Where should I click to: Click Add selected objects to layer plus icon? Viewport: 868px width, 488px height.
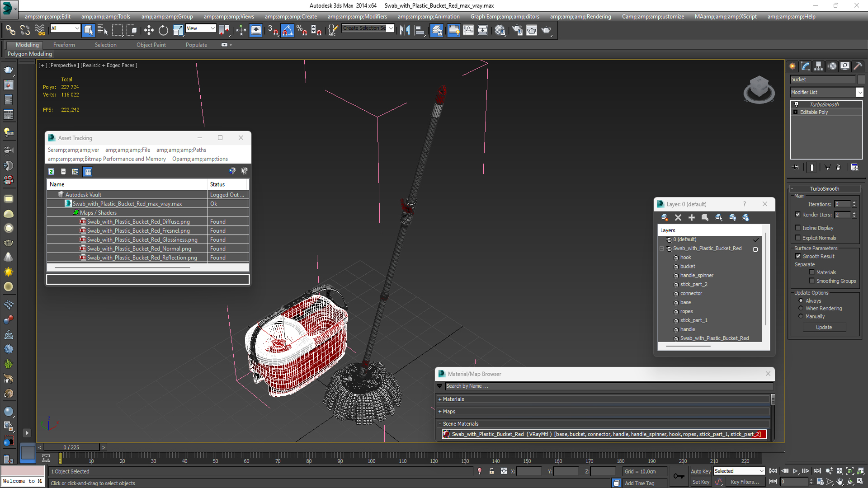tap(692, 218)
